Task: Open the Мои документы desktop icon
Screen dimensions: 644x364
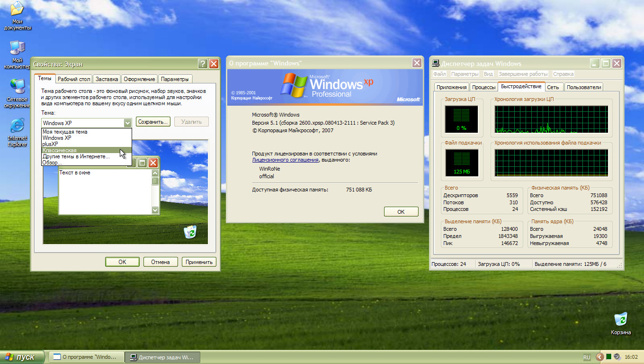Action: click(x=18, y=16)
